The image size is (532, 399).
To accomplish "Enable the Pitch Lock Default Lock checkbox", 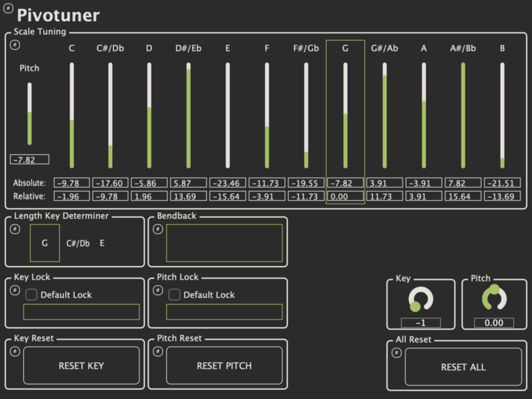I will pyautogui.click(x=174, y=295).
